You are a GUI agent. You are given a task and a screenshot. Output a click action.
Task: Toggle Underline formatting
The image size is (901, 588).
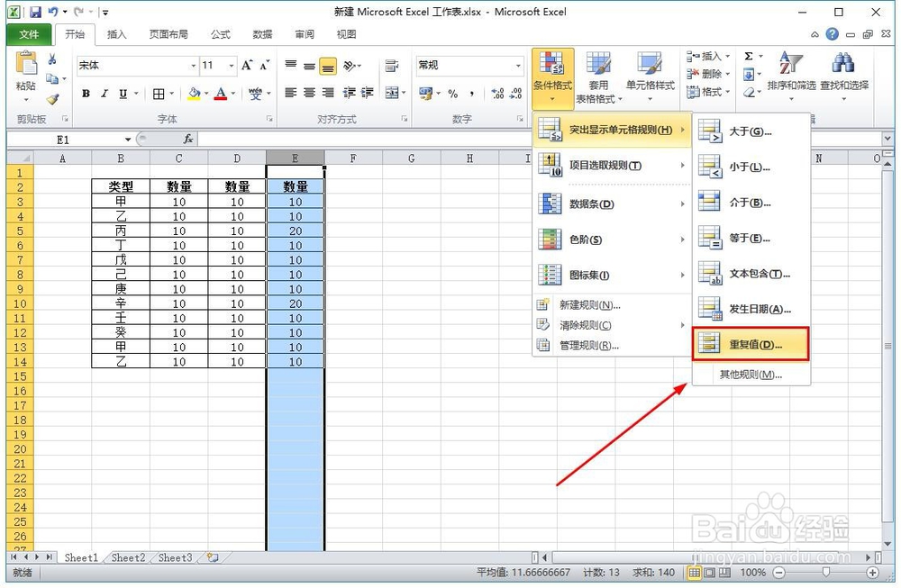[x=123, y=94]
